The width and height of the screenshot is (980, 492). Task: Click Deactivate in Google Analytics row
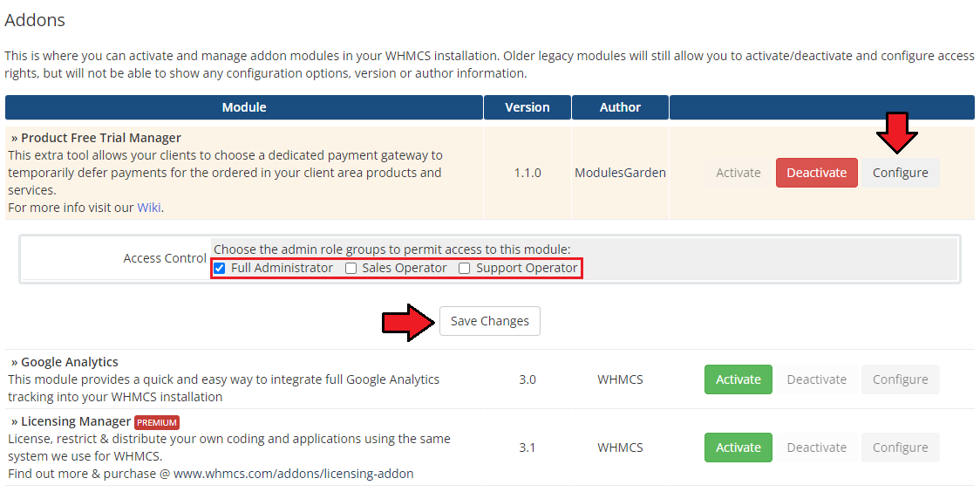tap(816, 379)
